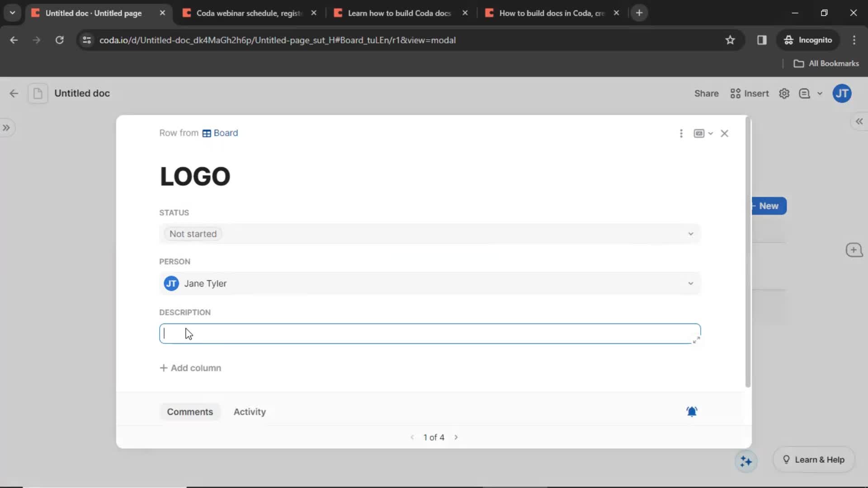Select the Comments tab
Viewport: 868px width, 488px height.
189,412
